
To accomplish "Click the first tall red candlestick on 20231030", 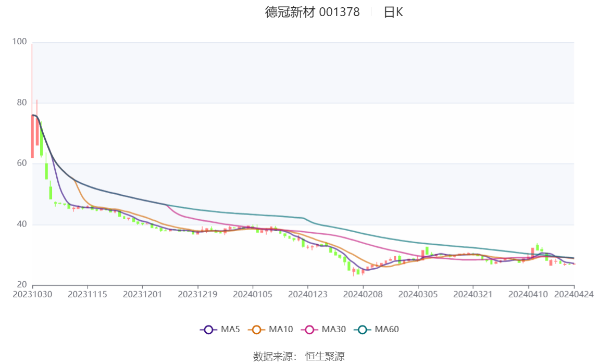I will 32,136.
